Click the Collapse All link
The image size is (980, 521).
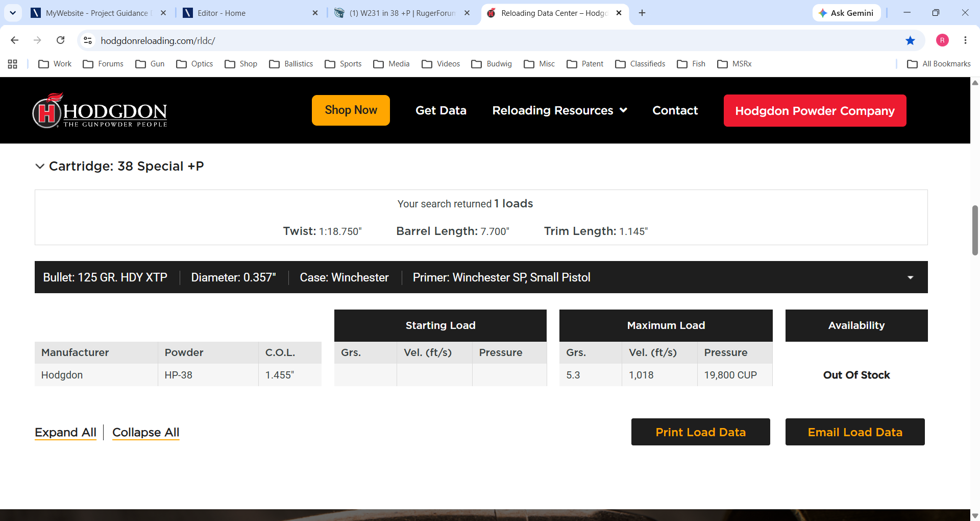[146, 433]
